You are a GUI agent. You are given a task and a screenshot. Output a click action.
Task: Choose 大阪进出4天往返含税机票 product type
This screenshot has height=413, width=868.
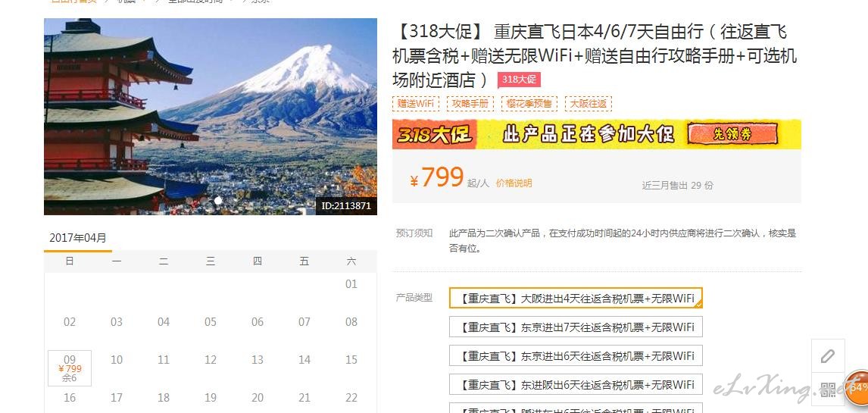pyautogui.click(x=576, y=299)
